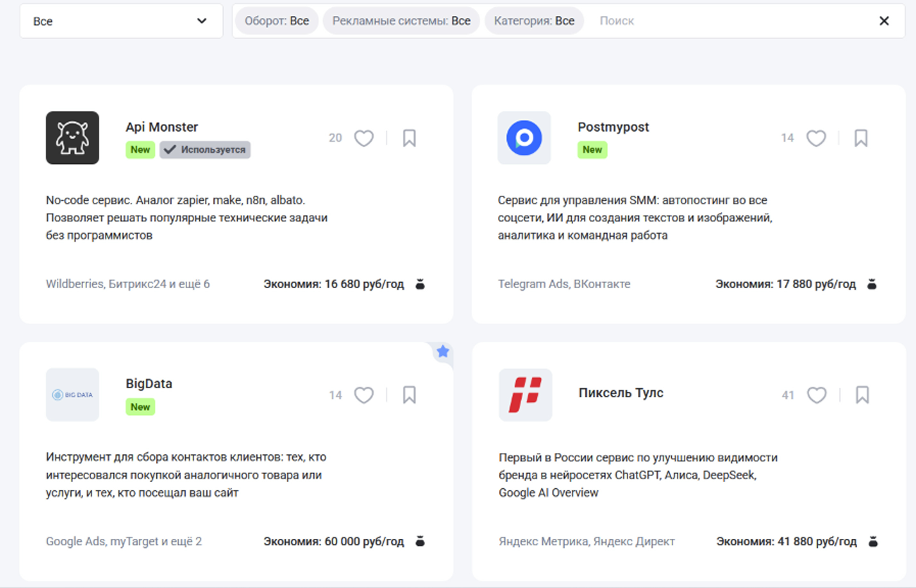Image resolution: width=916 pixels, height=588 pixels.
Task: Click the BigData service logo
Action: 72,395
